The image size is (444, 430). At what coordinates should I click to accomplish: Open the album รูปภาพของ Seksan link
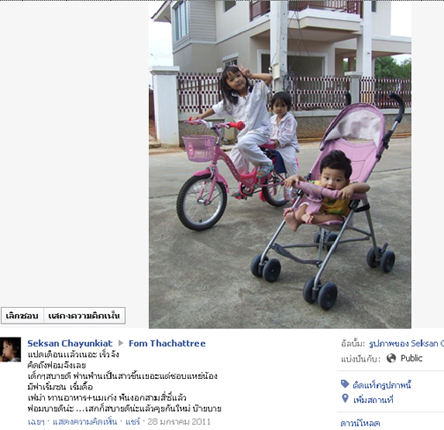(x=406, y=344)
